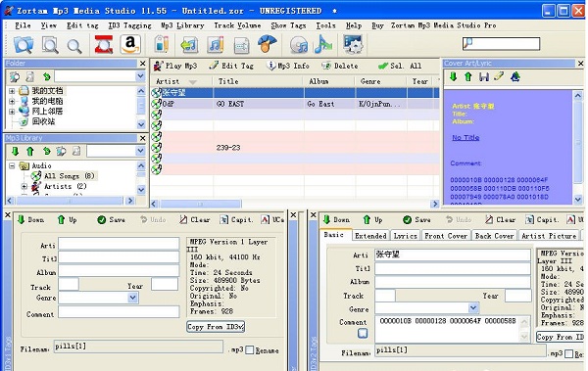Click the Zortam red logo toolbar icon
This screenshot has height=371, width=588.
click(x=104, y=45)
